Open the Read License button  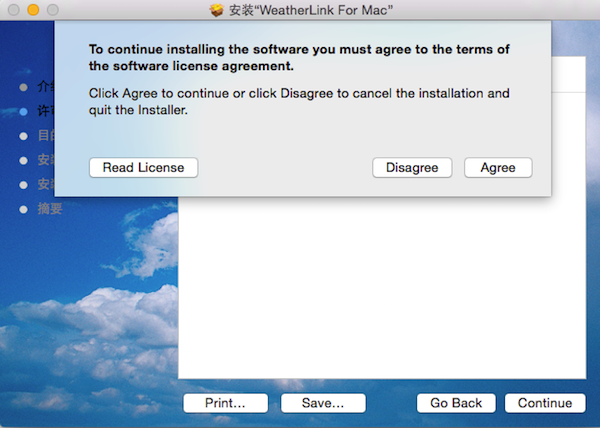[x=143, y=168]
